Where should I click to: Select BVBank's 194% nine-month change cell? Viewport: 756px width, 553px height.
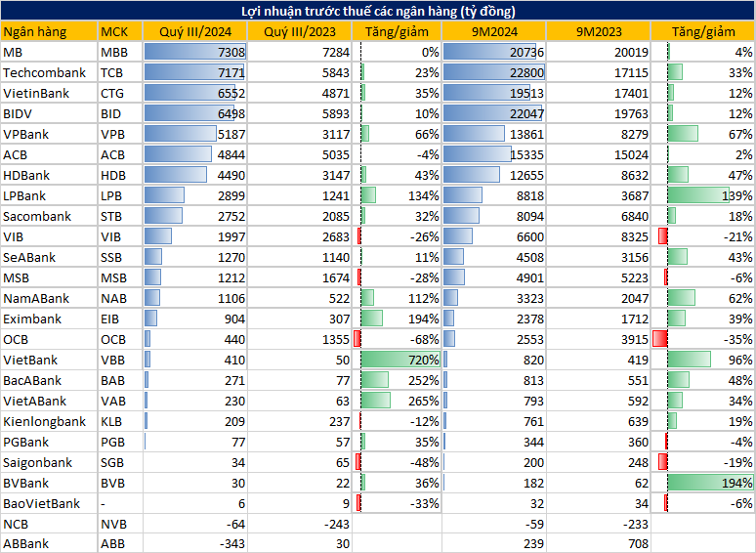pos(703,483)
